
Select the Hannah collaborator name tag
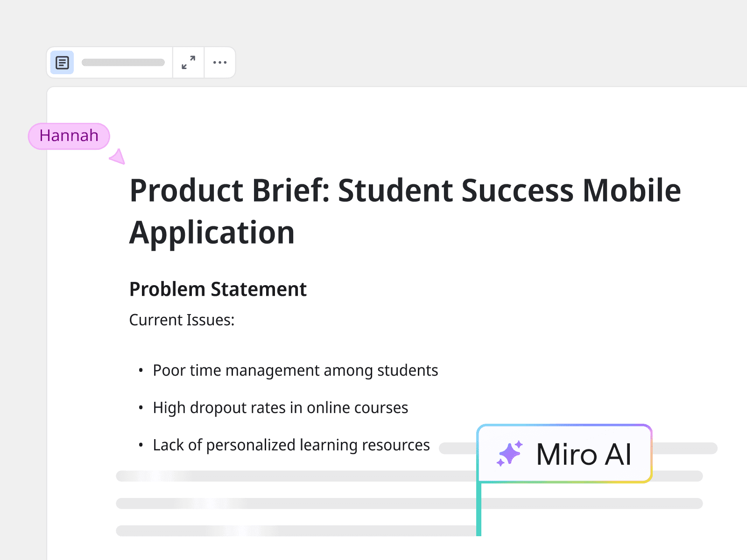point(69,136)
